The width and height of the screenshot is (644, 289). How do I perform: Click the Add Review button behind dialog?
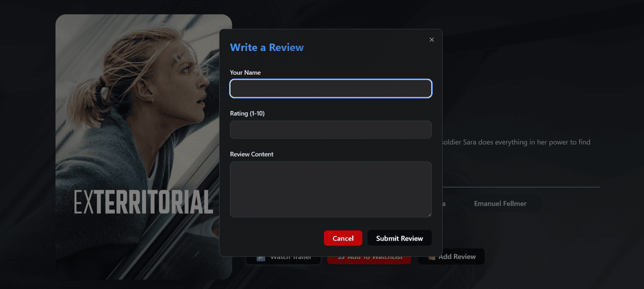[451, 257]
